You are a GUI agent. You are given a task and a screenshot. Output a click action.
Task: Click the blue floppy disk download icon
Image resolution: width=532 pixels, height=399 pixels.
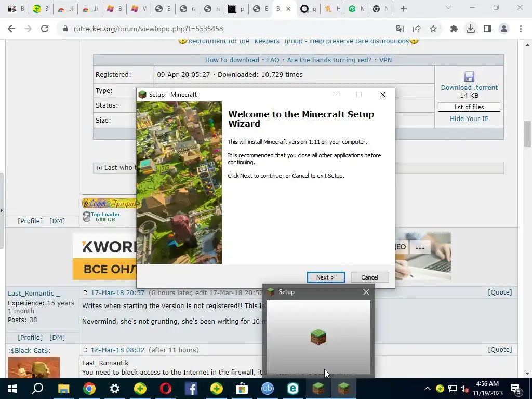469,76
